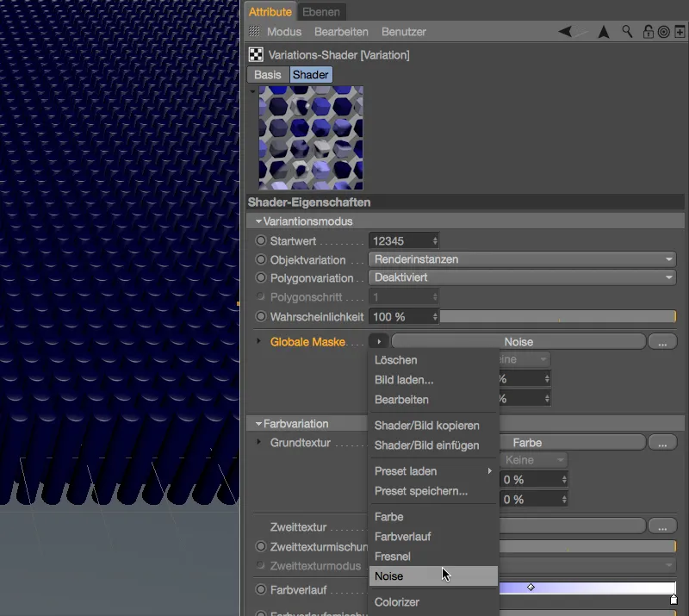Toggle the lock element icon
689x616 pixels.
(x=648, y=32)
